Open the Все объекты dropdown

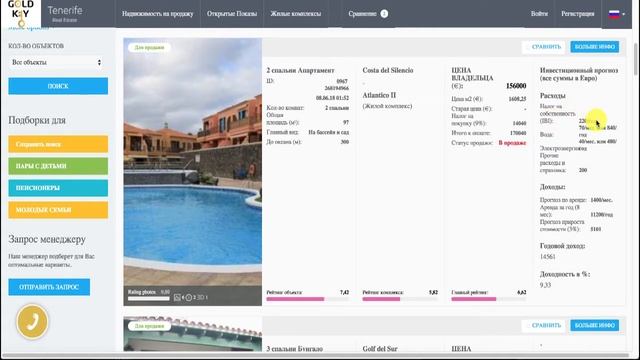pos(57,62)
